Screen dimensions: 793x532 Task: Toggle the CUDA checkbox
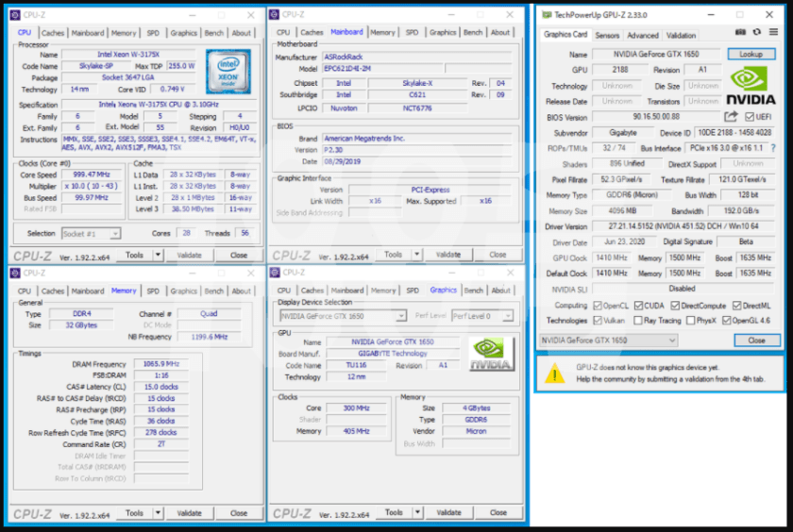coord(638,306)
